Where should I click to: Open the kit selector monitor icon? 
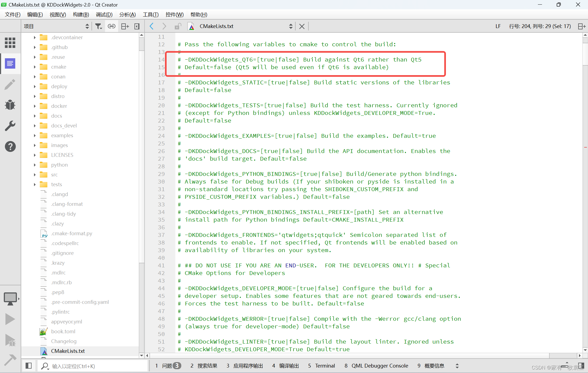click(10, 299)
